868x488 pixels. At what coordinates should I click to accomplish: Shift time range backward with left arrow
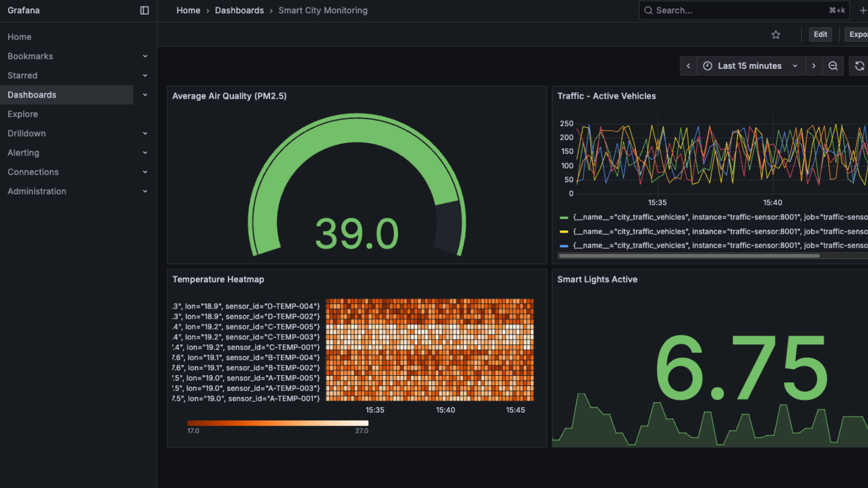click(x=688, y=66)
